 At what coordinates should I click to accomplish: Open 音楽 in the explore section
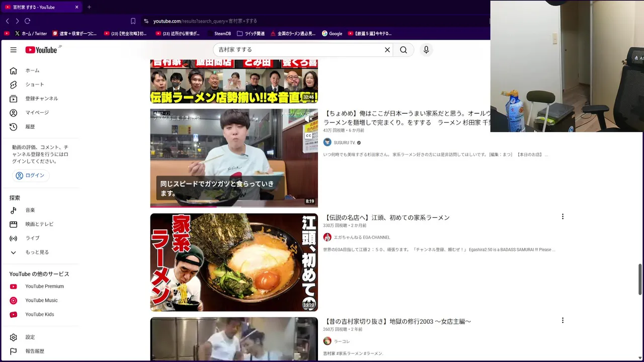[39, 210]
